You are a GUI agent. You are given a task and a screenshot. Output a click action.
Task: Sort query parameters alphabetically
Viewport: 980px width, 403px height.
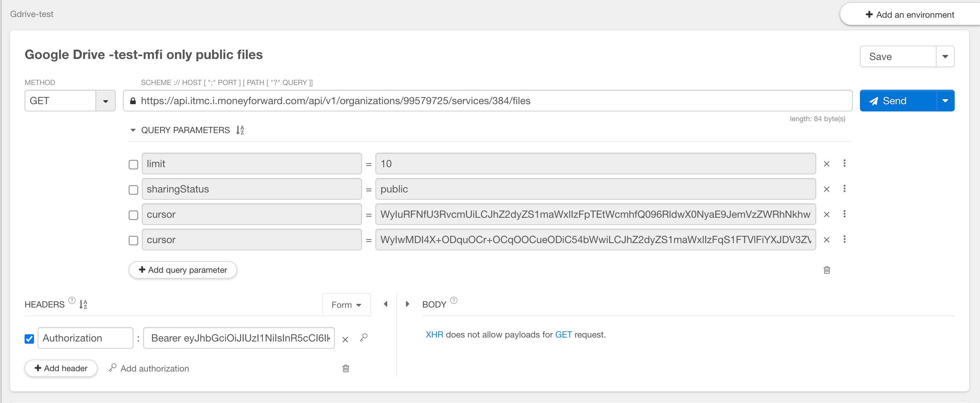click(x=240, y=130)
